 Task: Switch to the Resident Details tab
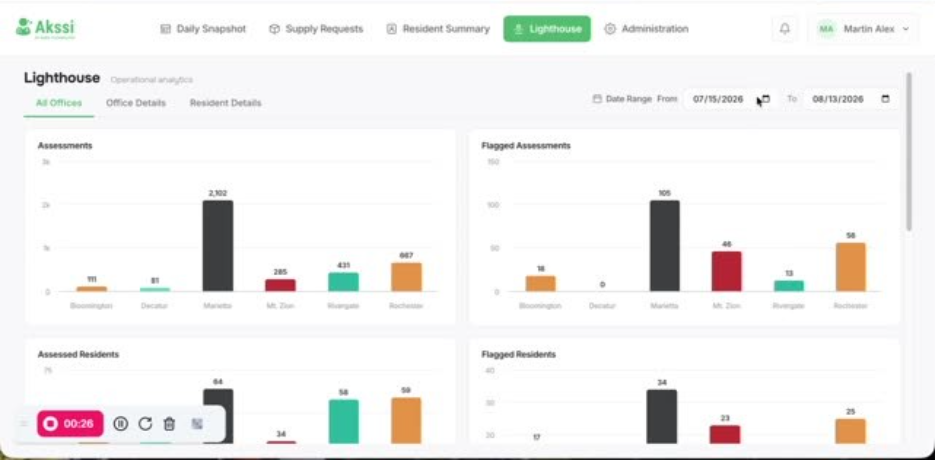pos(226,103)
